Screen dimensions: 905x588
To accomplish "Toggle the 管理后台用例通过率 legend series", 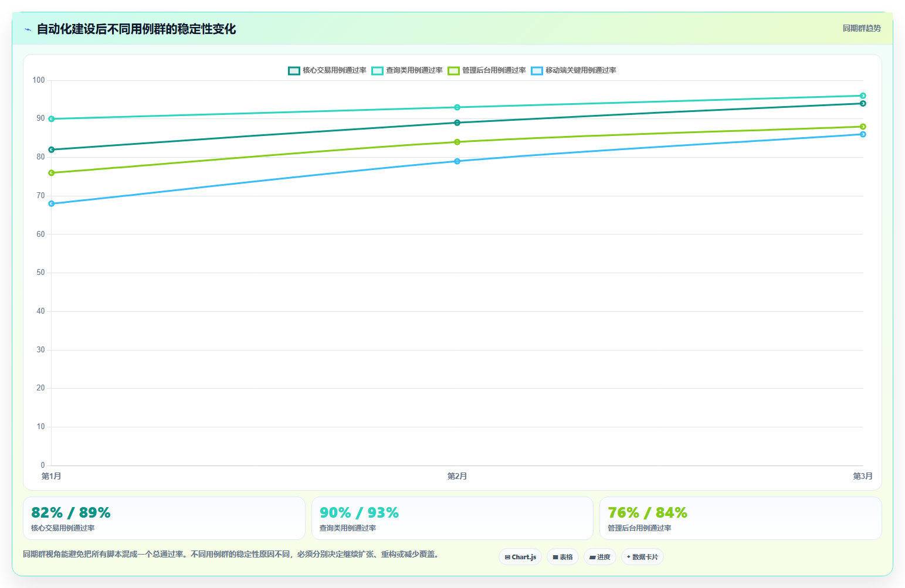I will tap(487, 70).
